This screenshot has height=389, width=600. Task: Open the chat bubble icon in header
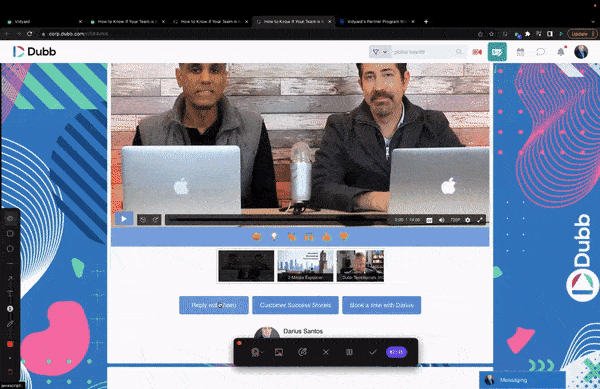coord(540,52)
